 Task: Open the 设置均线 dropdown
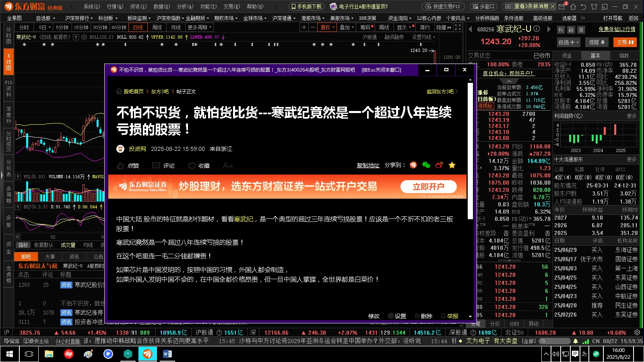pyautogui.click(x=423, y=37)
